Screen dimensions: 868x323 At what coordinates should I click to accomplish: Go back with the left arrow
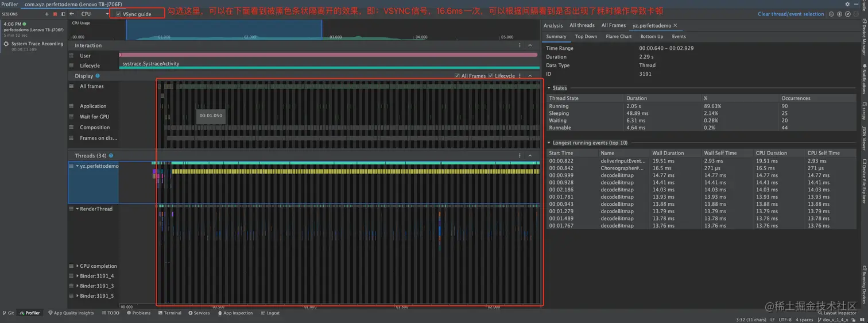point(72,14)
